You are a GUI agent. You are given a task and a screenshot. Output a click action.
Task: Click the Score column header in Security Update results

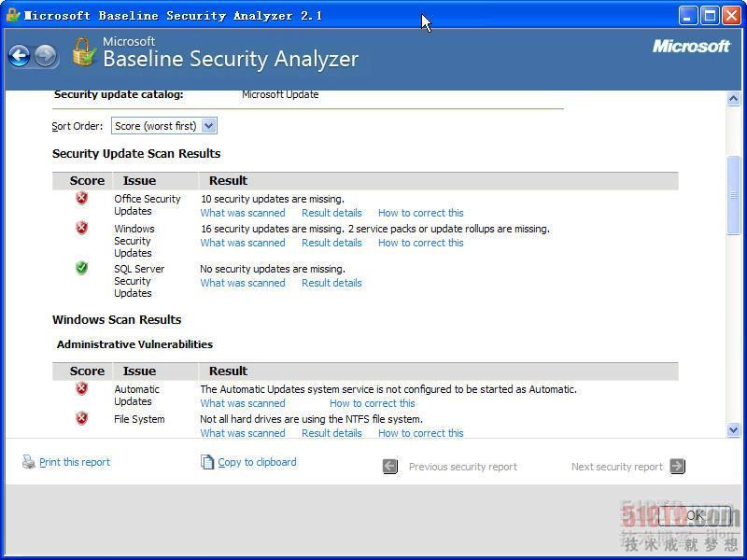point(87,180)
